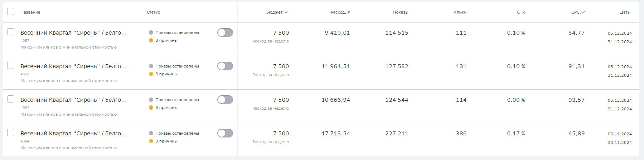This screenshot has height=160, width=644.
Task: Tick the checkbox for campaign 4084
Action: click(11, 132)
